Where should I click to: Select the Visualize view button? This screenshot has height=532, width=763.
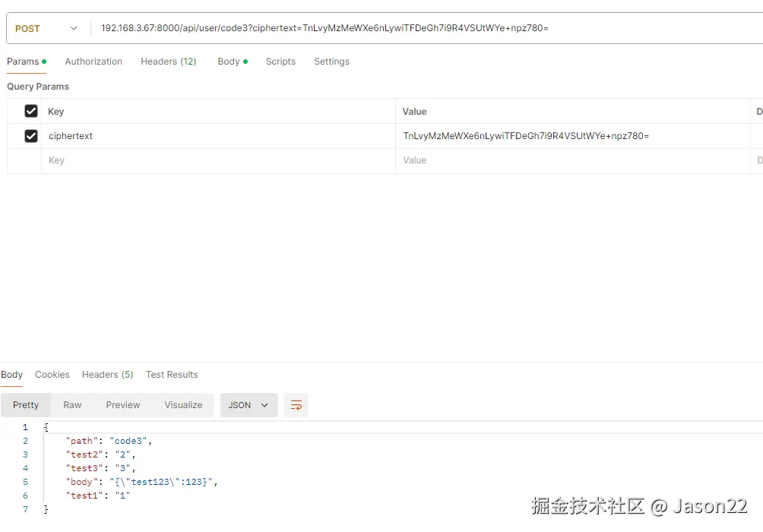[183, 405]
